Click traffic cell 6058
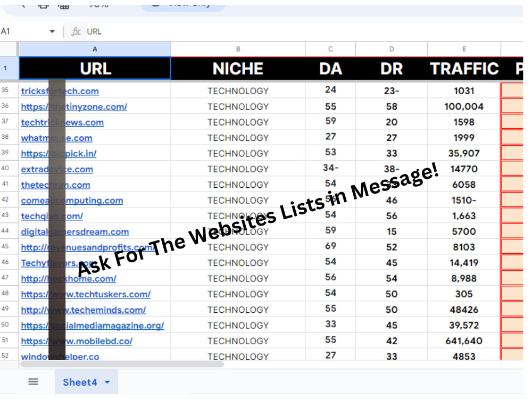Viewport: 532px width, 399px height. (x=464, y=185)
